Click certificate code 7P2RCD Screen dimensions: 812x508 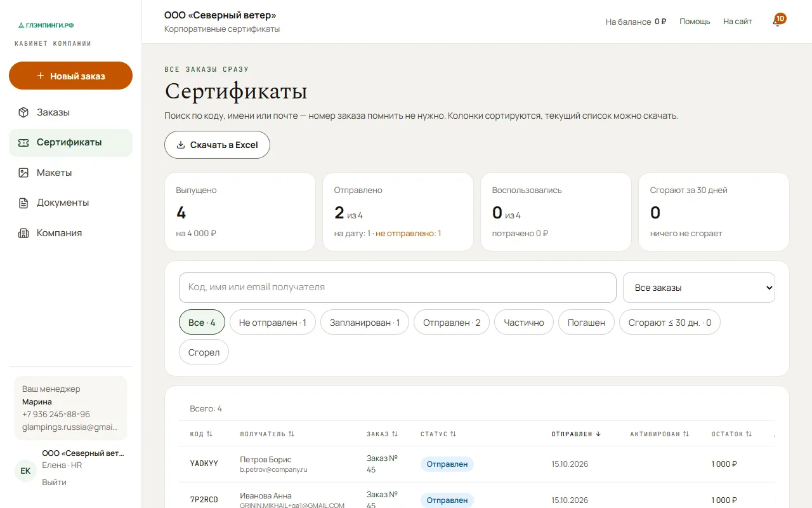[204, 500]
